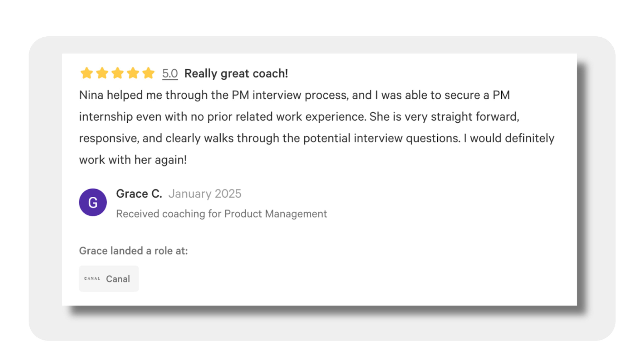Click the January 2025 review date
Viewport: 644px width, 362px height.
pos(205,194)
